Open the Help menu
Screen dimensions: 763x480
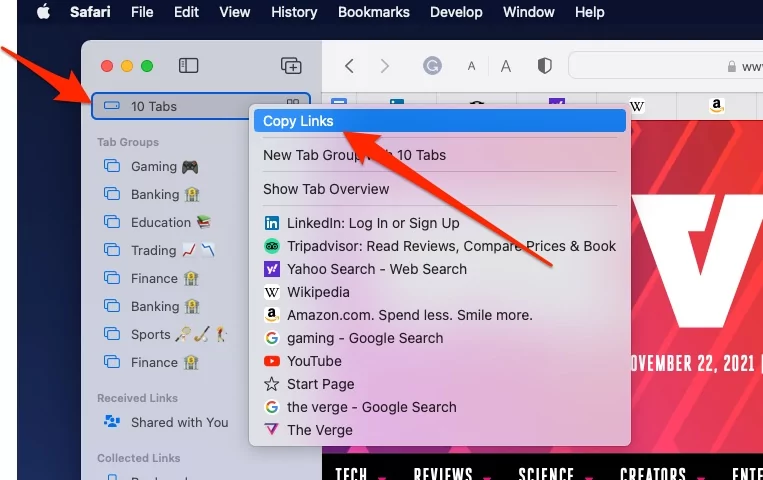[589, 12]
